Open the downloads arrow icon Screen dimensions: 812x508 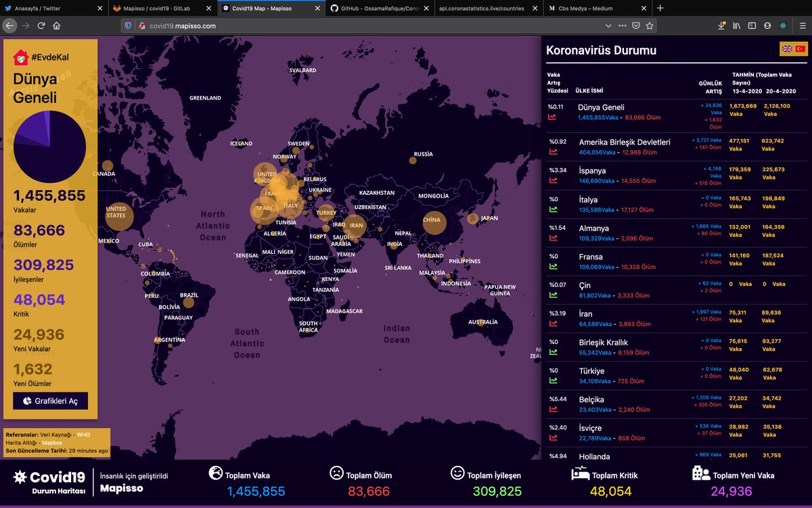721,26
